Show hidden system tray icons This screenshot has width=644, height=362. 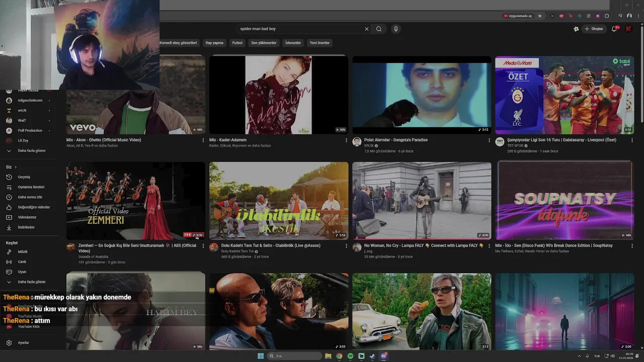pyautogui.click(x=578, y=356)
